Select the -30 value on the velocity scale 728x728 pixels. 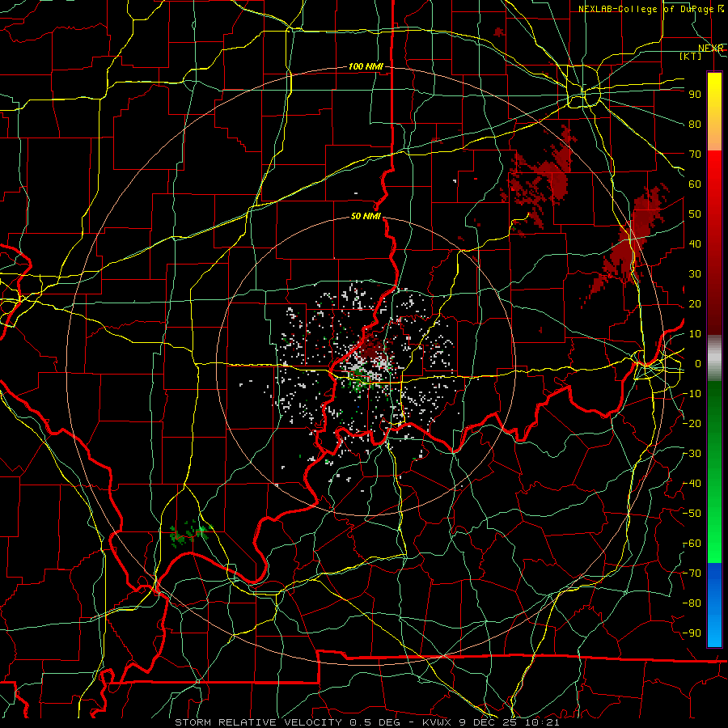[692, 454]
